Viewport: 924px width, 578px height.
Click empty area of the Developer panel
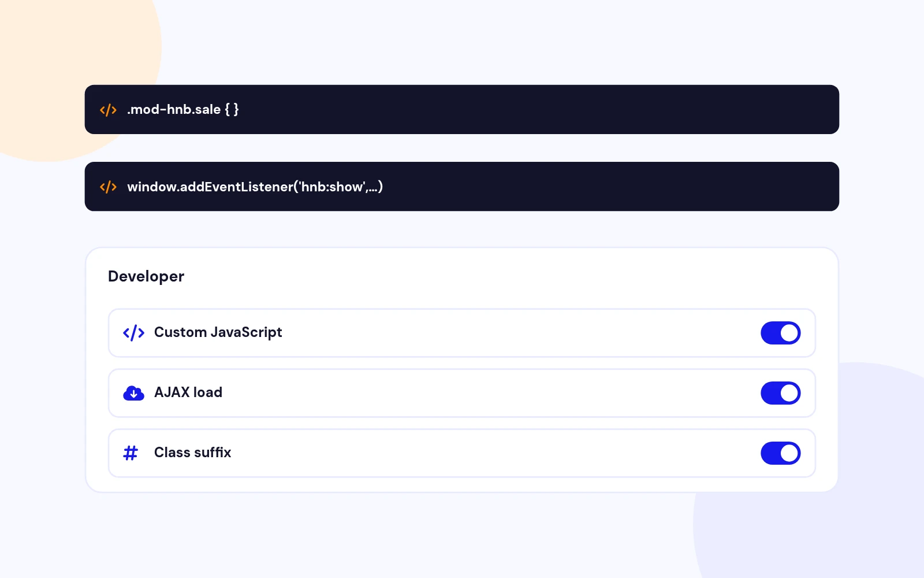(x=491, y=277)
